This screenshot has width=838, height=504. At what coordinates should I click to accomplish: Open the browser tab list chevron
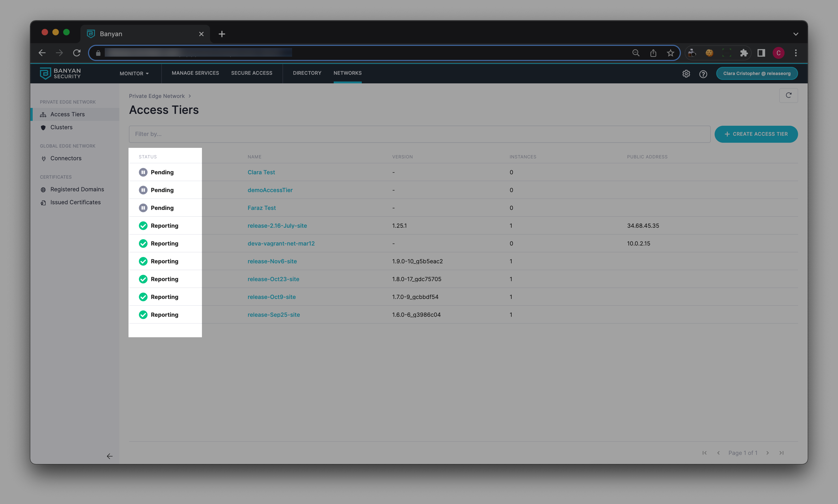pyautogui.click(x=796, y=34)
